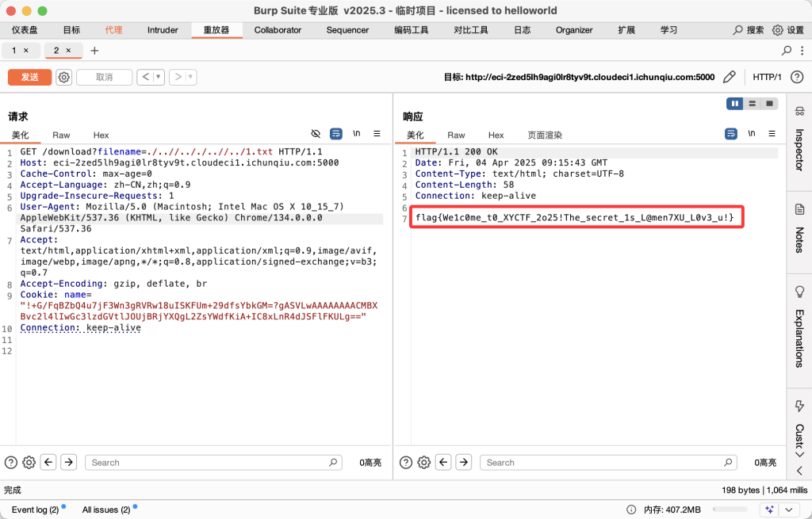Open Repeater help question mark icon

(x=797, y=77)
